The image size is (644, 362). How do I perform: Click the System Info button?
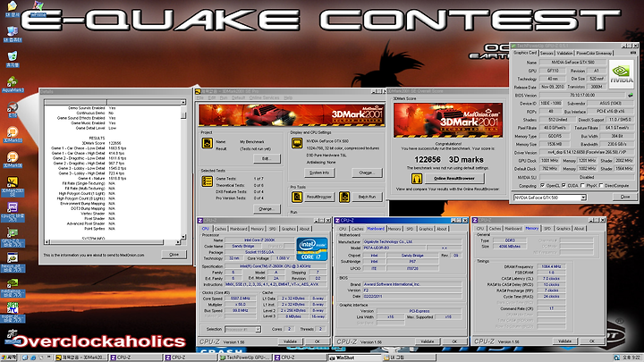(319, 173)
